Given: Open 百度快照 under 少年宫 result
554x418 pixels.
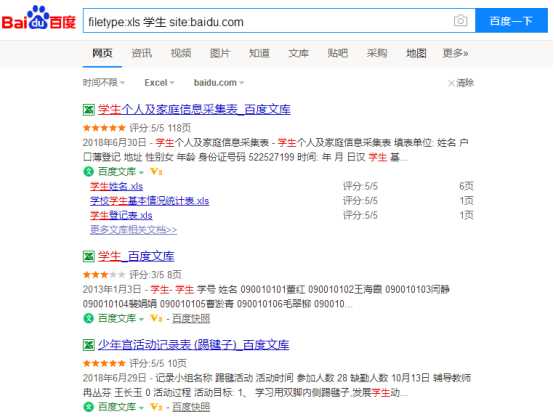Looking at the screenshot, I should pos(191,407).
